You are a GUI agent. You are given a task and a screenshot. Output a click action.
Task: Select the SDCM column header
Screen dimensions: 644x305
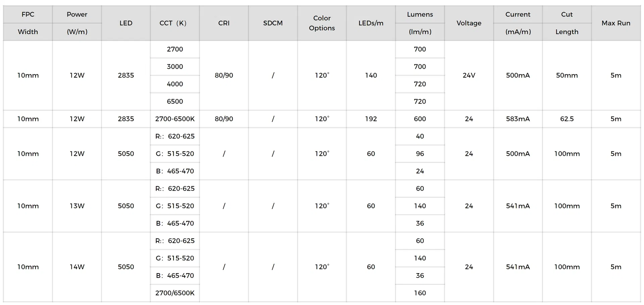click(x=273, y=23)
